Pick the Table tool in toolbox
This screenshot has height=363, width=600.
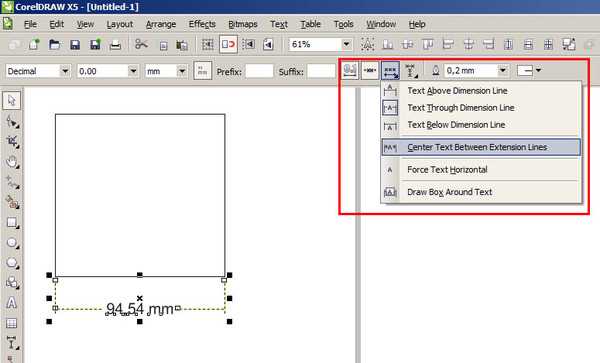11,323
